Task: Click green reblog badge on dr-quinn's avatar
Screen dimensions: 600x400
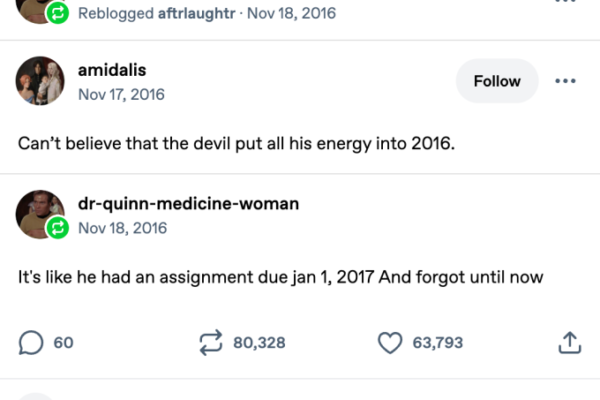Action: [57, 230]
